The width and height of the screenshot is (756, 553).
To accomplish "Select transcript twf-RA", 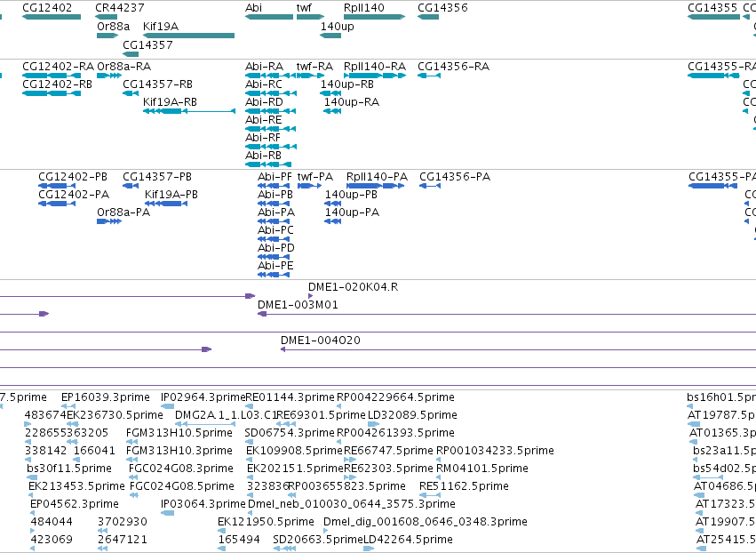I will click(311, 76).
